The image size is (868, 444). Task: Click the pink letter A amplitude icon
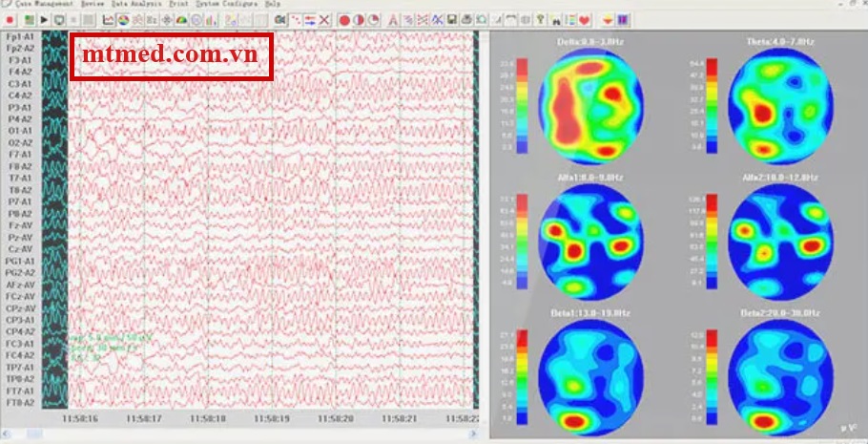(x=393, y=20)
